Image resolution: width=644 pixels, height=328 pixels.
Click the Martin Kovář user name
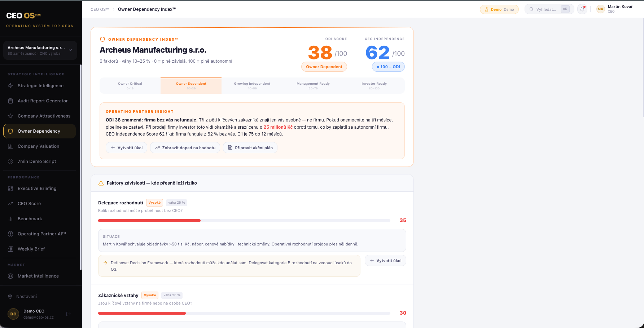click(620, 6)
